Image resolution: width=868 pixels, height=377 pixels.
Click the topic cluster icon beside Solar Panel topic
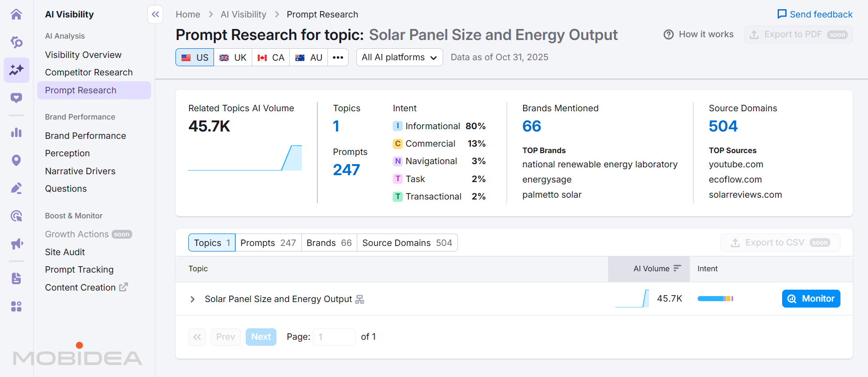click(x=360, y=299)
